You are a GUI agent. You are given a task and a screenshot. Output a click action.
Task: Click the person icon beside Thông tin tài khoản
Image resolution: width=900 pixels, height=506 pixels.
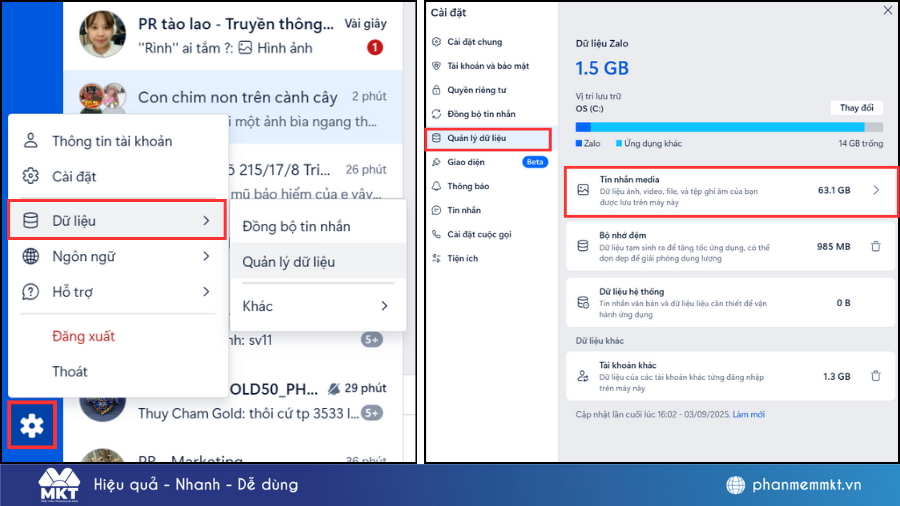(30, 141)
